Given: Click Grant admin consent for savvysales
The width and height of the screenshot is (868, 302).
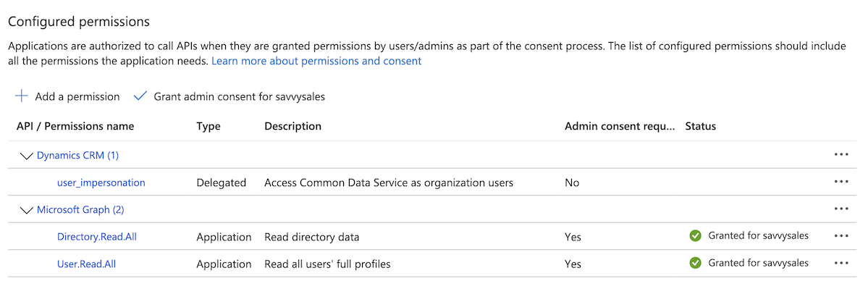Looking at the screenshot, I should click(x=239, y=96).
